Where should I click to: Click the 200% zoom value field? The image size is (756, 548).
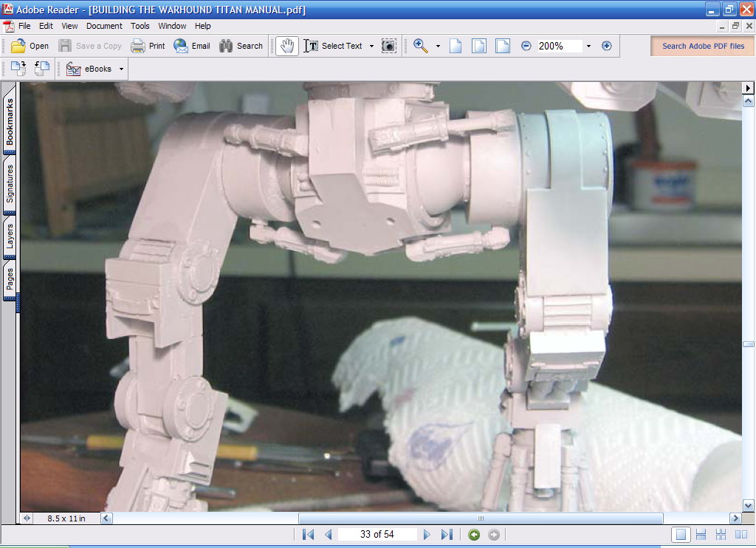[560, 46]
